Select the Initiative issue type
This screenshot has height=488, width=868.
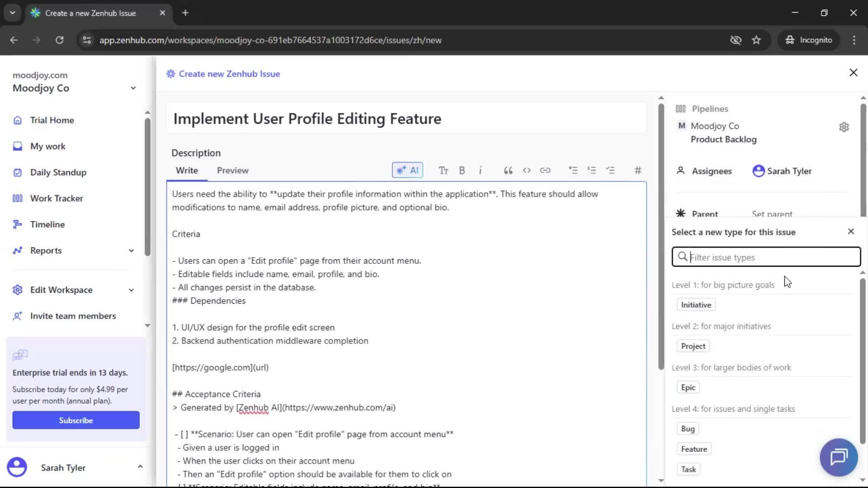(x=695, y=304)
